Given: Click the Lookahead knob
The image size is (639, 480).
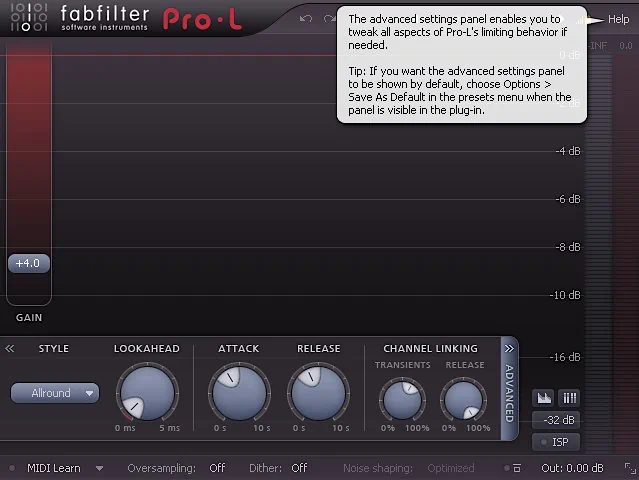Looking at the screenshot, I should click(x=147, y=393).
